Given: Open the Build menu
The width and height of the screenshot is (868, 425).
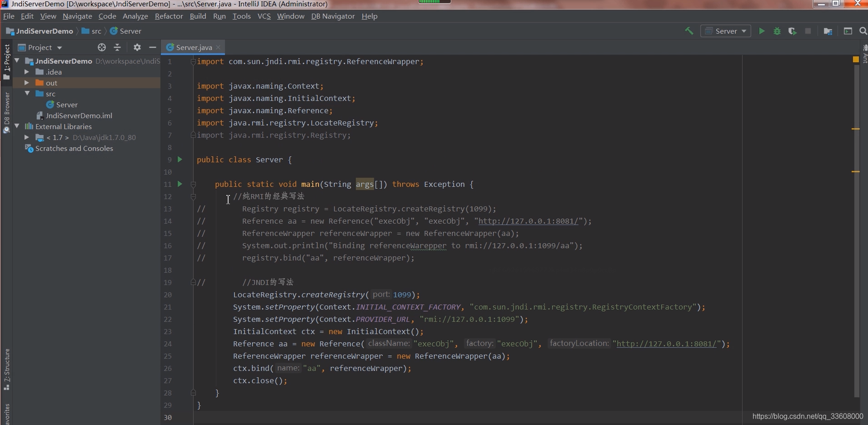Looking at the screenshot, I should coord(198,16).
